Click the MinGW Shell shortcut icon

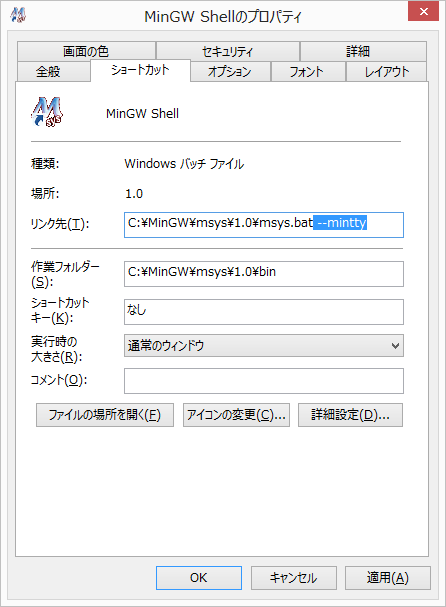(x=47, y=112)
